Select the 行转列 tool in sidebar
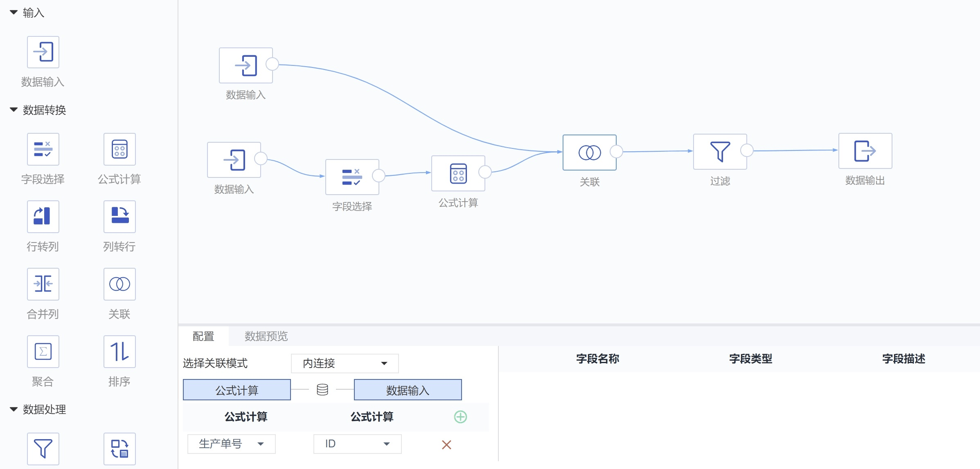The width and height of the screenshot is (980, 469). (43, 216)
